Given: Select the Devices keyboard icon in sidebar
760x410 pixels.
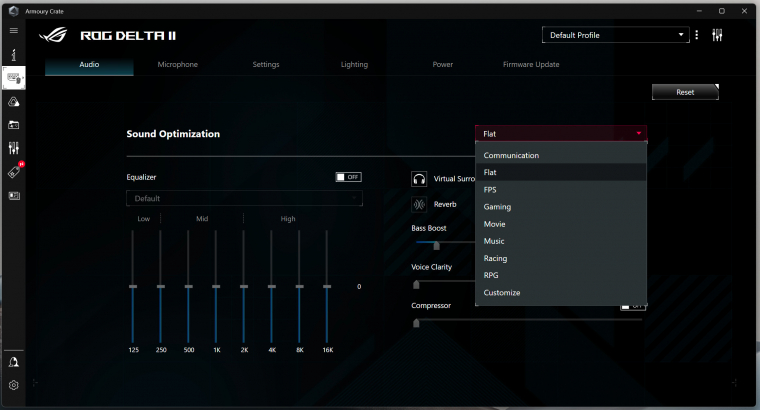Looking at the screenshot, I should tap(14, 78).
